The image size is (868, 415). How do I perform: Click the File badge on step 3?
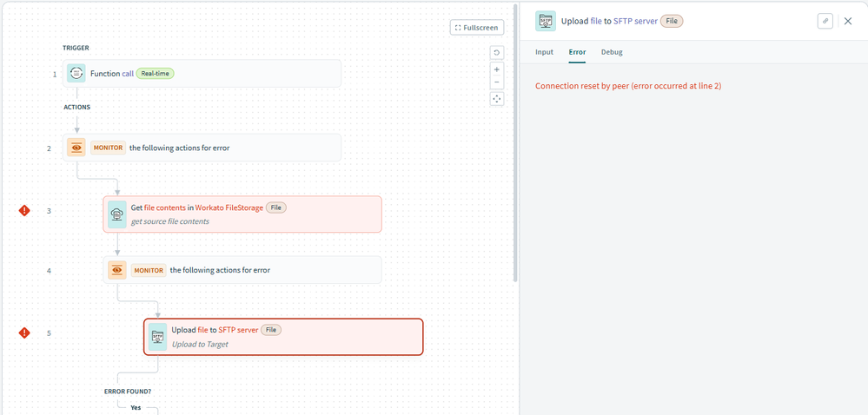[276, 207]
